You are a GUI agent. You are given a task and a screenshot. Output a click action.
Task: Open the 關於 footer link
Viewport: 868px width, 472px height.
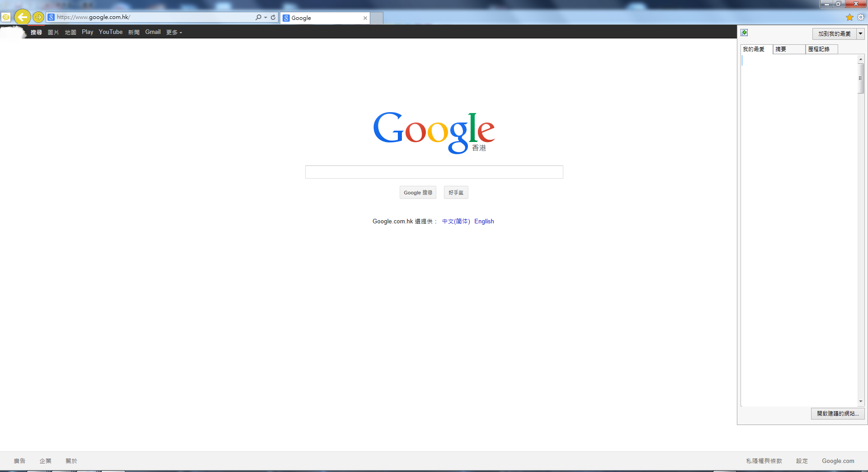(x=71, y=461)
